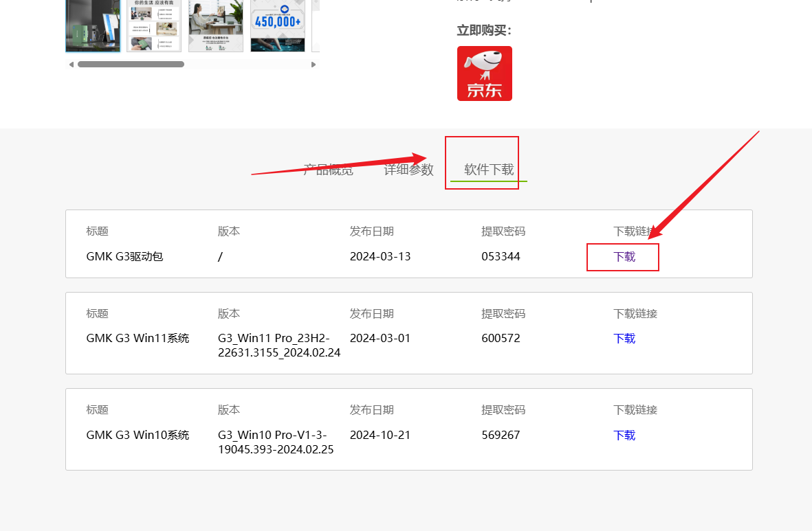Click the horizontal thumbnail scrollbar handle
This screenshot has height=531, width=812.
[131, 65]
